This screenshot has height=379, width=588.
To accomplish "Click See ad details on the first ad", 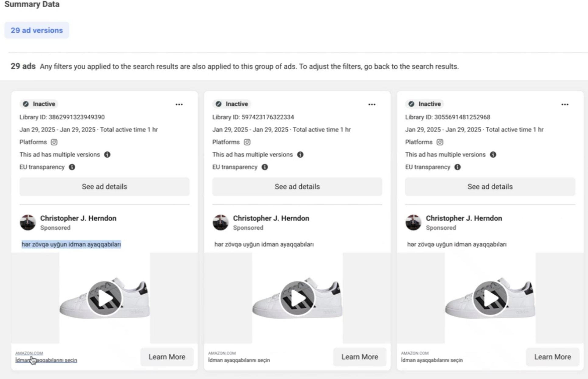I will [104, 186].
